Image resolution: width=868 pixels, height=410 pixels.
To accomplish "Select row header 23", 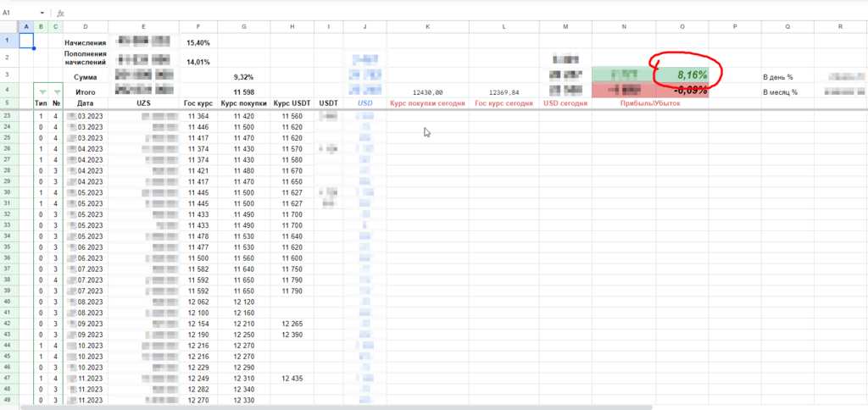I will pos(9,116).
